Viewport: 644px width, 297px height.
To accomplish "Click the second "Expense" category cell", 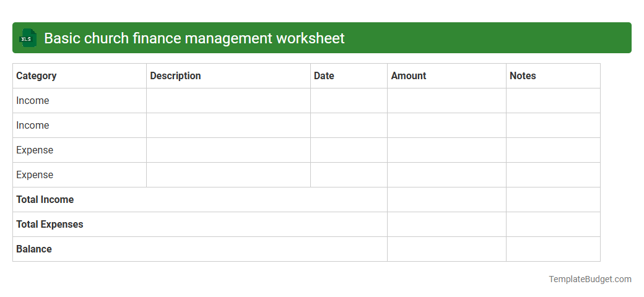I will pos(80,174).
